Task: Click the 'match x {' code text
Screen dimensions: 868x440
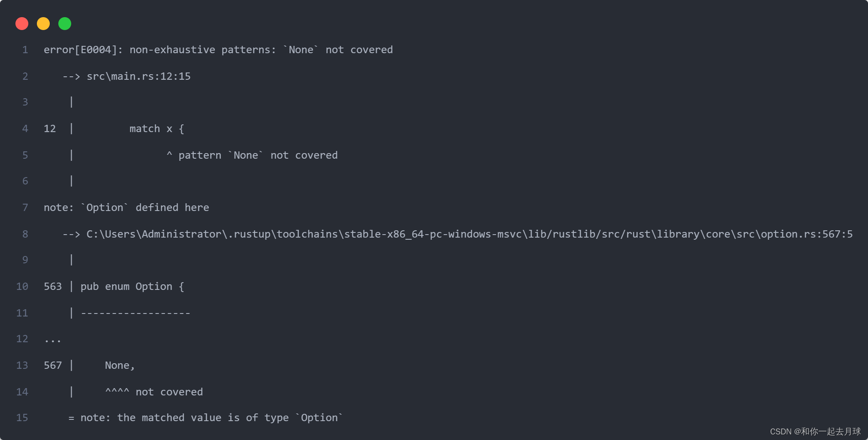Action: [x=157, y=129]
